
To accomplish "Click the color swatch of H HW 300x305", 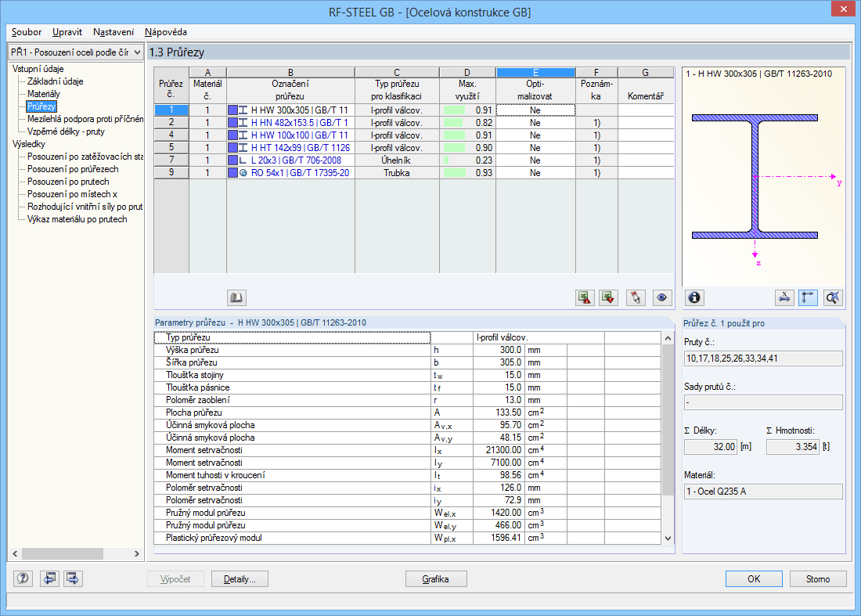I will click(232, 110).
